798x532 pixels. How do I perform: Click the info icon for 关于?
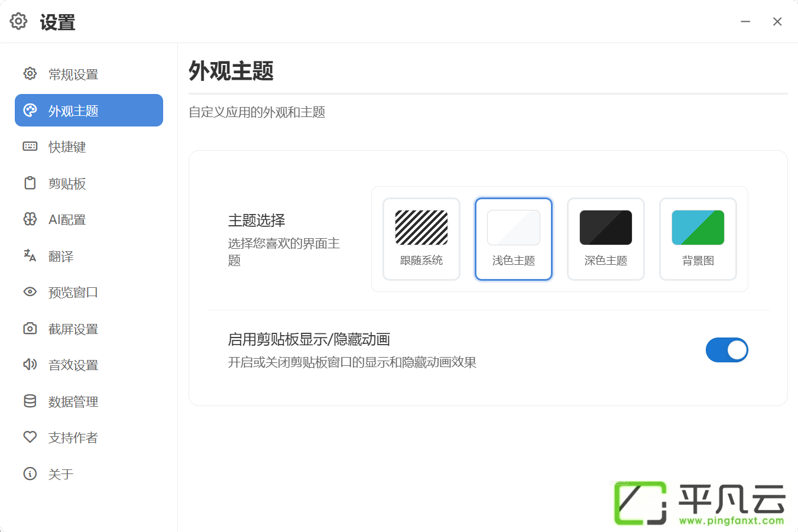pyautogui.click(x=30, y=473)
